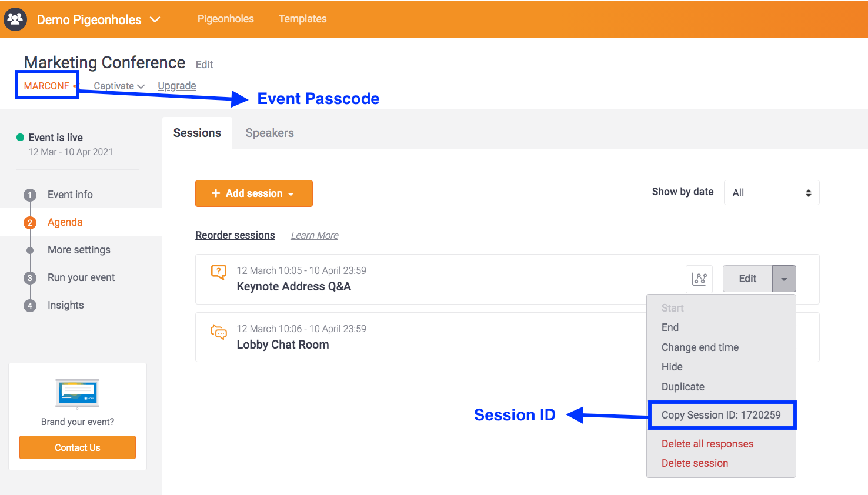868x495 pixels.
Task: Open the Show by date selector
Action: pos(771,193)
